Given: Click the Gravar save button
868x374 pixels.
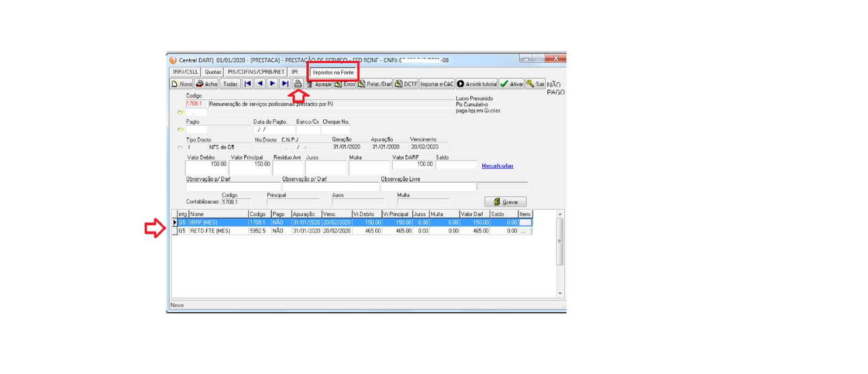Looking at the screenshot, I should point(506,202).
